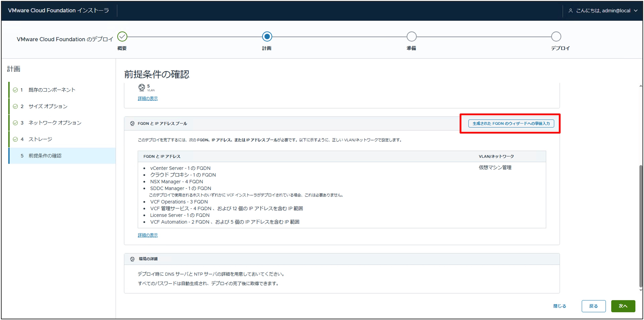Click the VLAN network icon next to 5
Viewport: 644px width, 320px height.
tap(142, 88)
